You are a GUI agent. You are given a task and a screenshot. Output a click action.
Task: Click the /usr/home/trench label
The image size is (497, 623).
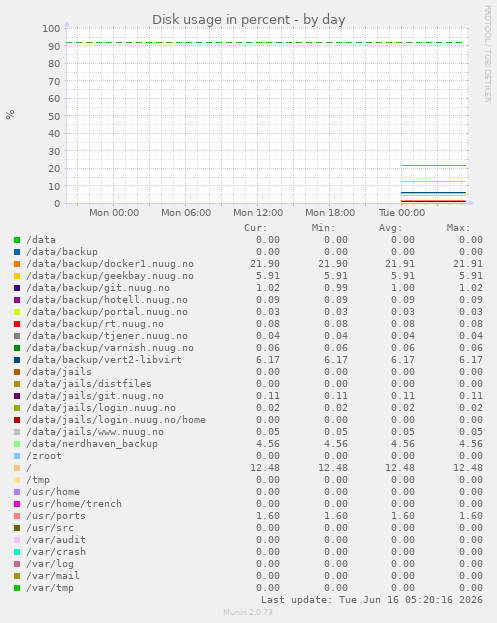coord(74,504)
